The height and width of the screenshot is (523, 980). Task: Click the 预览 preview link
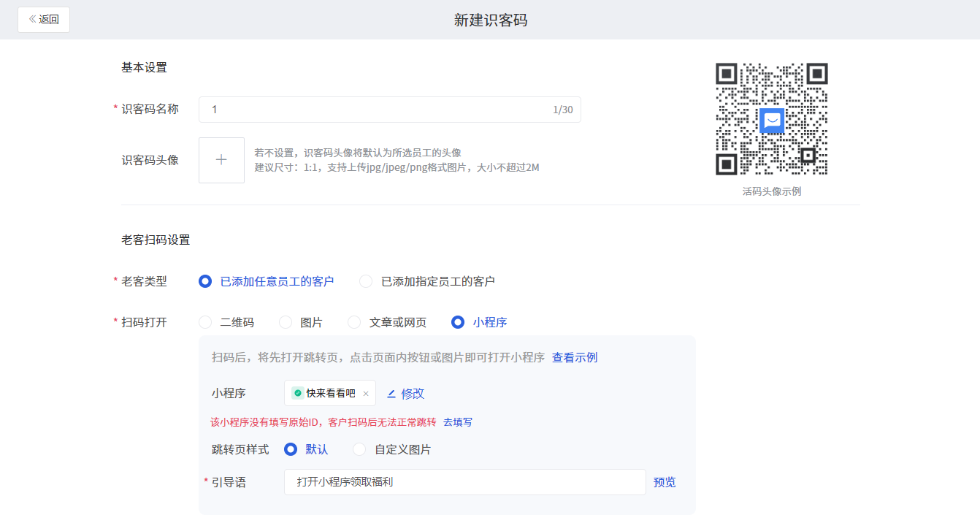pyautogui.click(x=665, y=482)
